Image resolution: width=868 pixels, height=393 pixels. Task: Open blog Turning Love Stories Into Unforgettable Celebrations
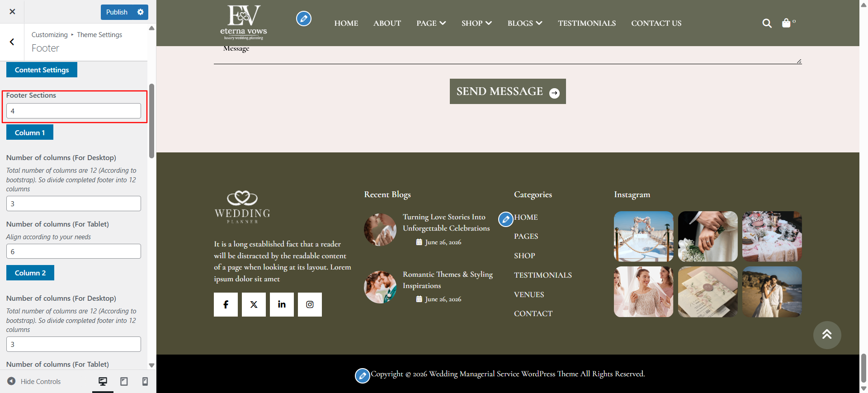[x=446, y=223]
